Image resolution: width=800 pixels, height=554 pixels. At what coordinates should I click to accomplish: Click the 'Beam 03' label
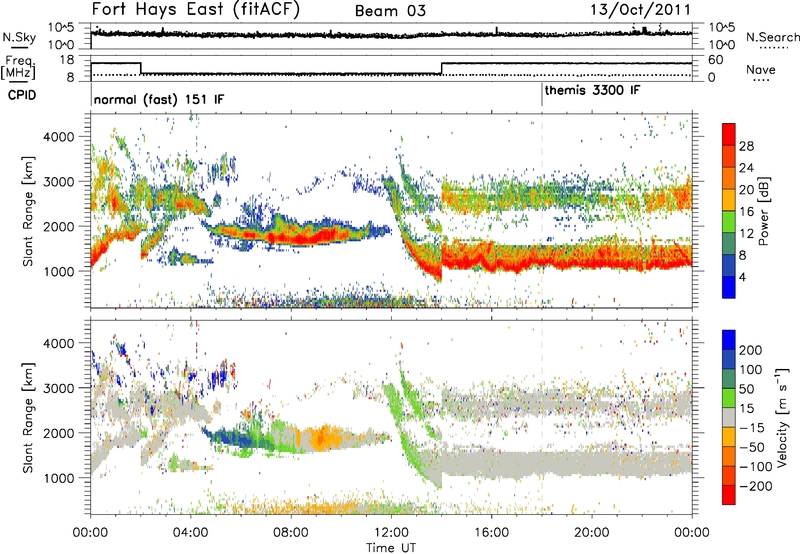390,11
